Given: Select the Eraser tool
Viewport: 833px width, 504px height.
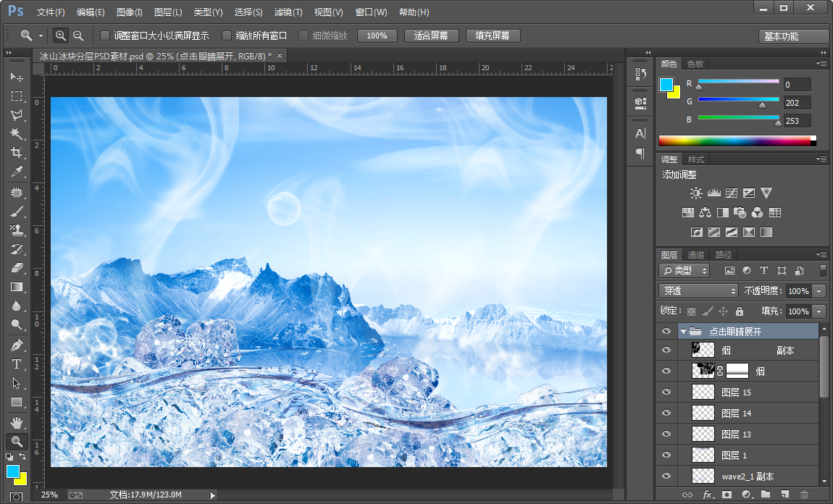Looking at the screenshot, I should [x=17, y=268].
